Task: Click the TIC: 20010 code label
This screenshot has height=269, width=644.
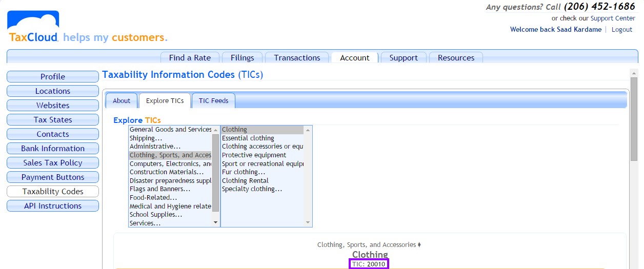Action: pos(369,264)
